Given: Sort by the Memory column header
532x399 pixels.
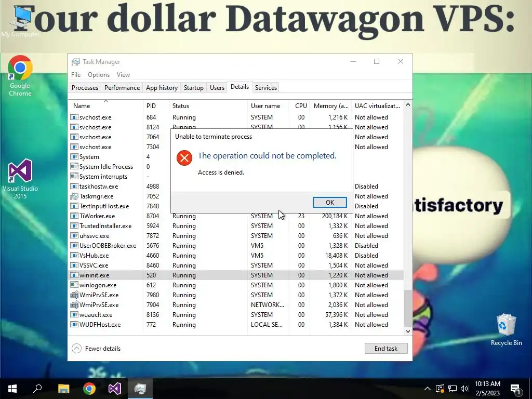Looking at the screenshot, I should click(x=330, y=106).
